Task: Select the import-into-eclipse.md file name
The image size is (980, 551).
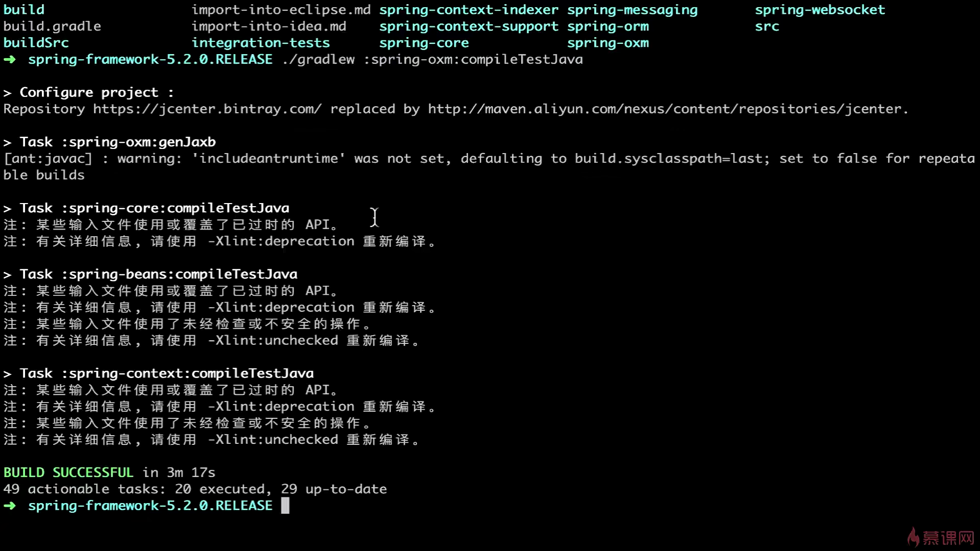Action: point(281,10)
